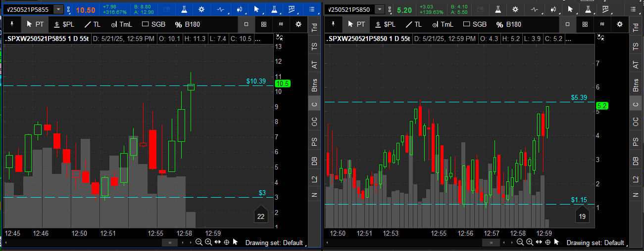Click the zoom out magnifier under left chart

coord(198,242)
